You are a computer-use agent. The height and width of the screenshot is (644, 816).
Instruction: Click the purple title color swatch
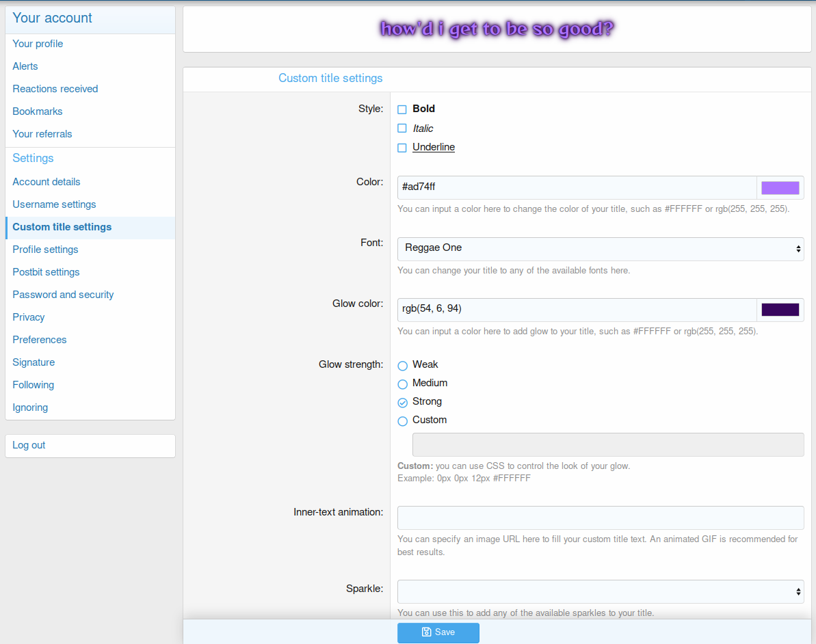(780, 188)
